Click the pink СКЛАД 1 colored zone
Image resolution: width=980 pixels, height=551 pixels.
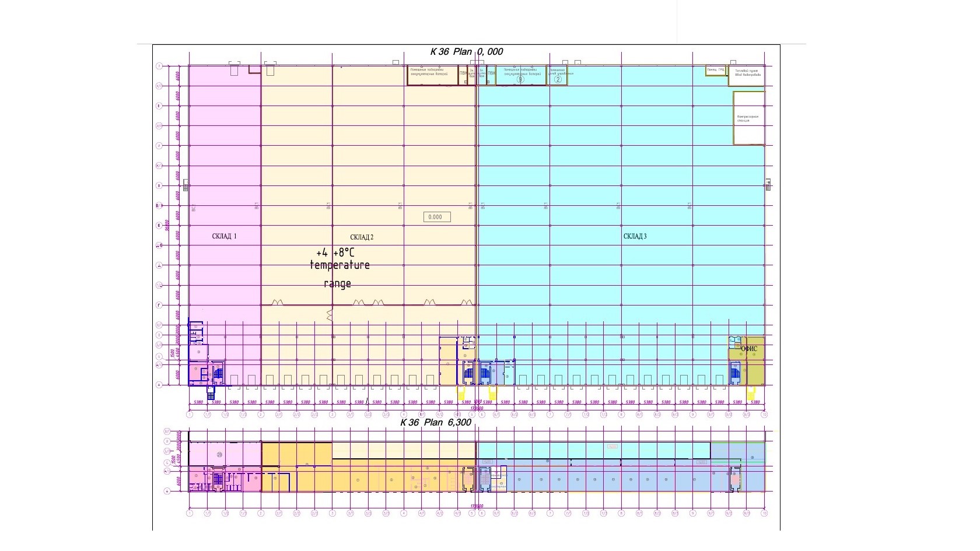(224, 175)
